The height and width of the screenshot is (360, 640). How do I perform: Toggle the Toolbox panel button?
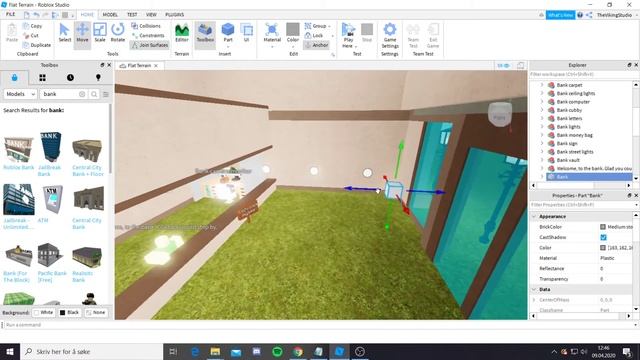point(205,33)
